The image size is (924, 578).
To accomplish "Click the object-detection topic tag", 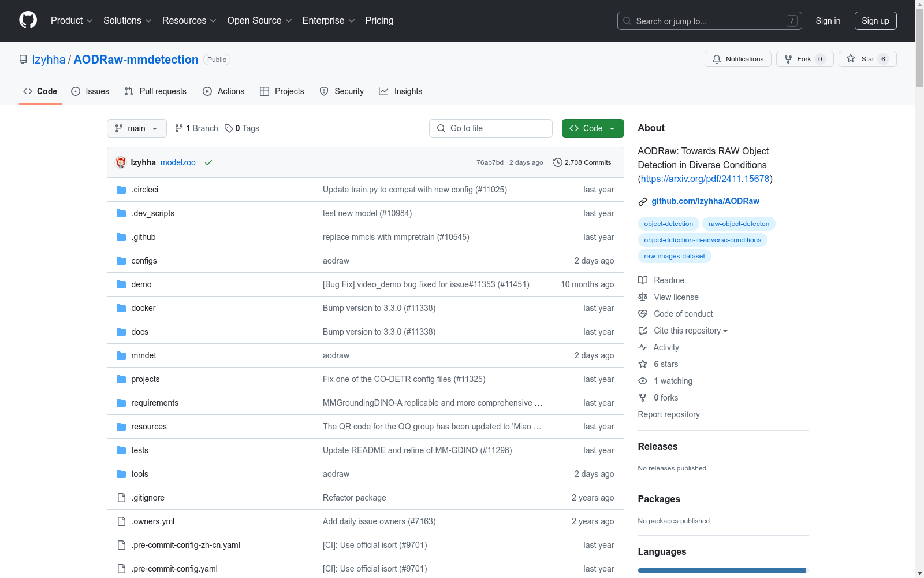I will 669,224.
